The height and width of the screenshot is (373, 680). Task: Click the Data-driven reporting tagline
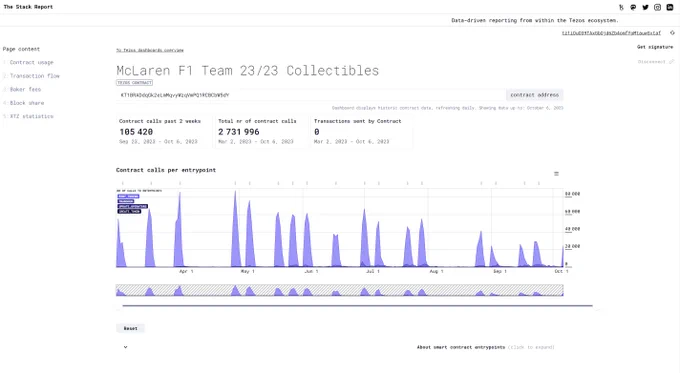point(535,20)
